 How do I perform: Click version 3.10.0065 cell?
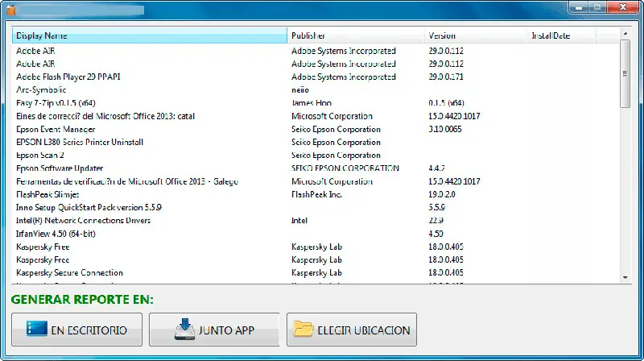click(445, 129)
